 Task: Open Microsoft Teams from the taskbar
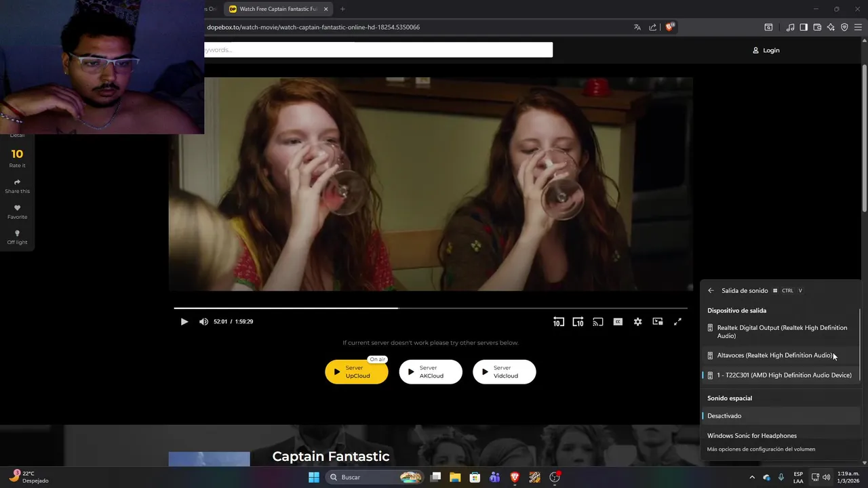click(494, 477)
